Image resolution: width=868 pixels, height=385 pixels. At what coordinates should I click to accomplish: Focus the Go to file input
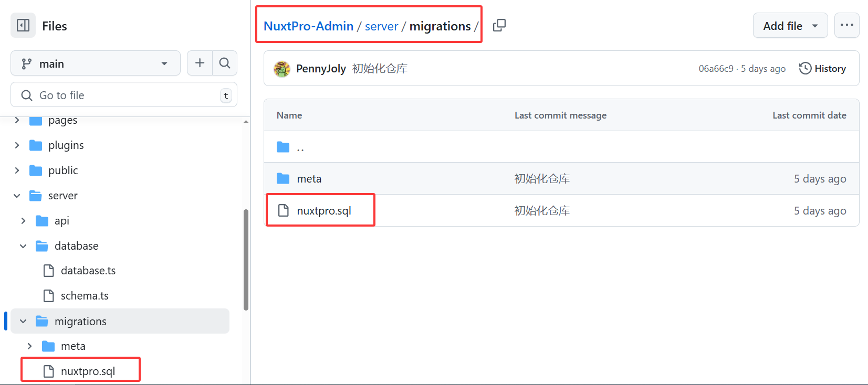click(124, 95)
